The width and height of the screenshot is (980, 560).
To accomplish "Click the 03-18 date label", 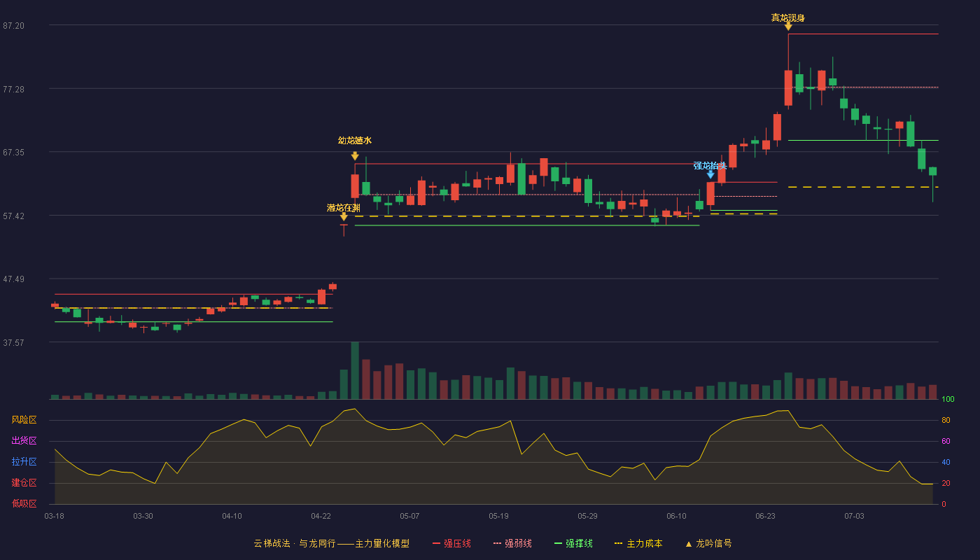I will point(55,516).
